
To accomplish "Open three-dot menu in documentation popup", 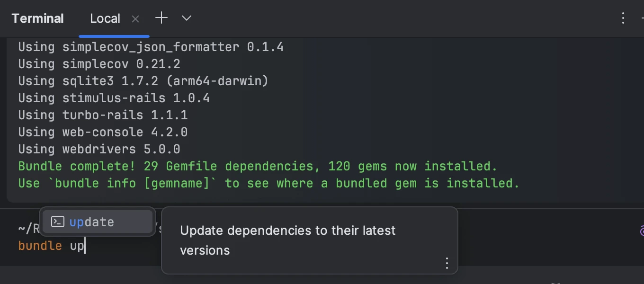I will coord(447,263).
